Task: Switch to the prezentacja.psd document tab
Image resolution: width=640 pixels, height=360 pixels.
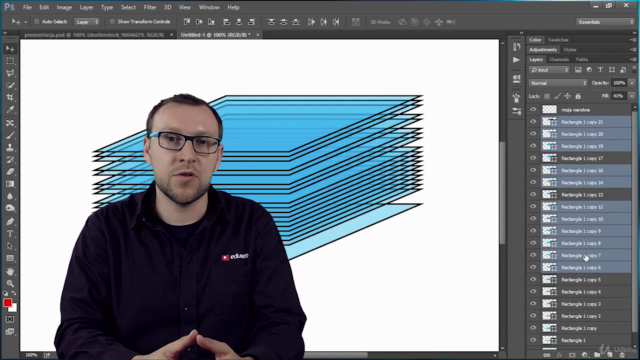Action: coord(94,35)
